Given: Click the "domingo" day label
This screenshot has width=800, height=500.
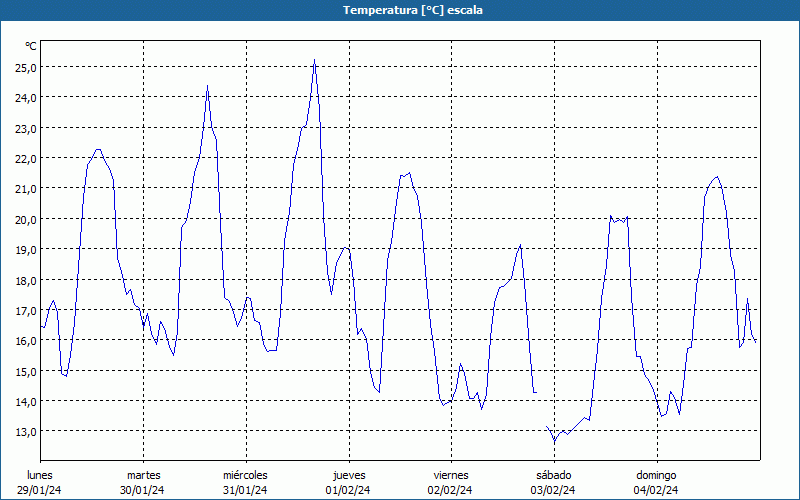Looking at the screenshot, I should 656,475.
